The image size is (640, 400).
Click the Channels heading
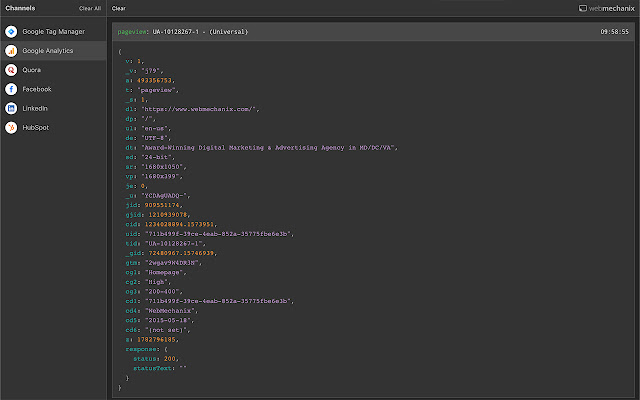20,8
